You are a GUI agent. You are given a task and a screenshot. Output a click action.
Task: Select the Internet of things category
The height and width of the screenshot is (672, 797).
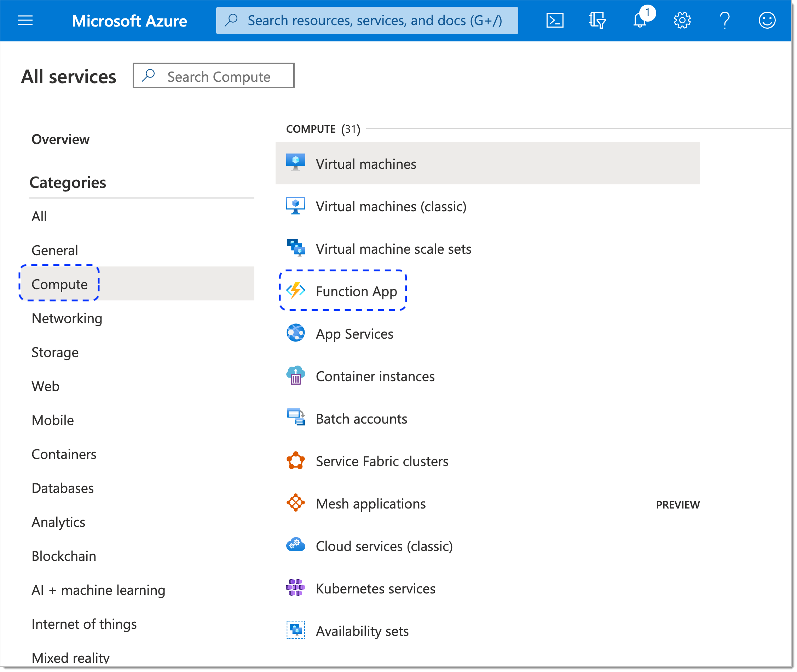click(84, 624)
